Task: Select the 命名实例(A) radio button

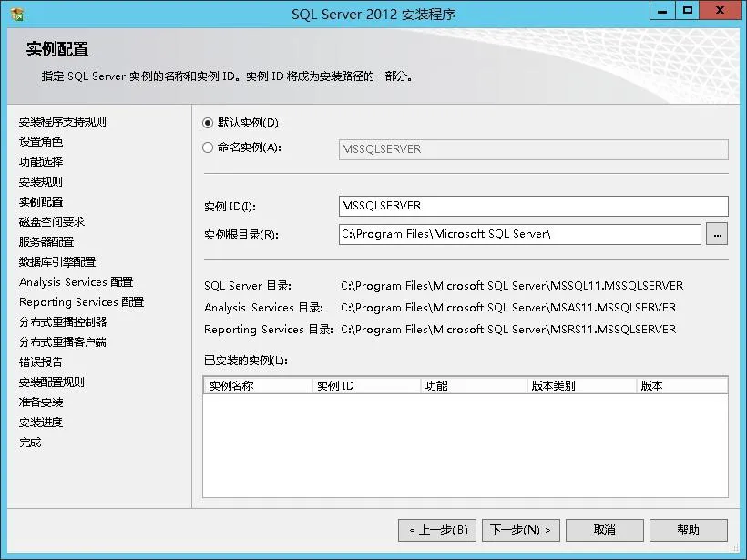Action: [x=208, y=148]
